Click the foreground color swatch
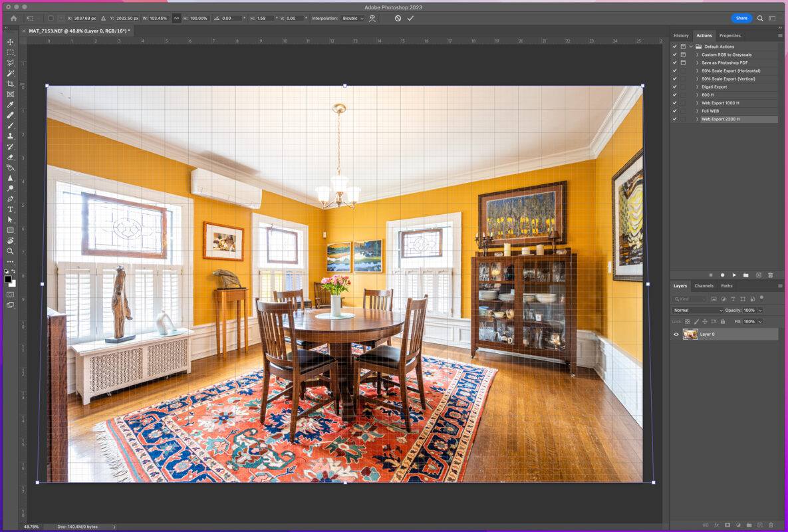788x532 pixels. (8, 279)
